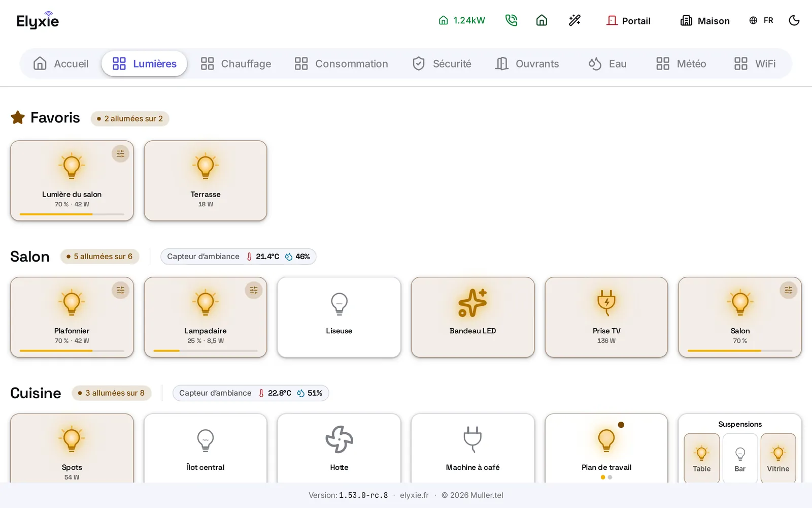Click the home icon next to the phone icon
812x508 pixels.
tap(542, 20)
